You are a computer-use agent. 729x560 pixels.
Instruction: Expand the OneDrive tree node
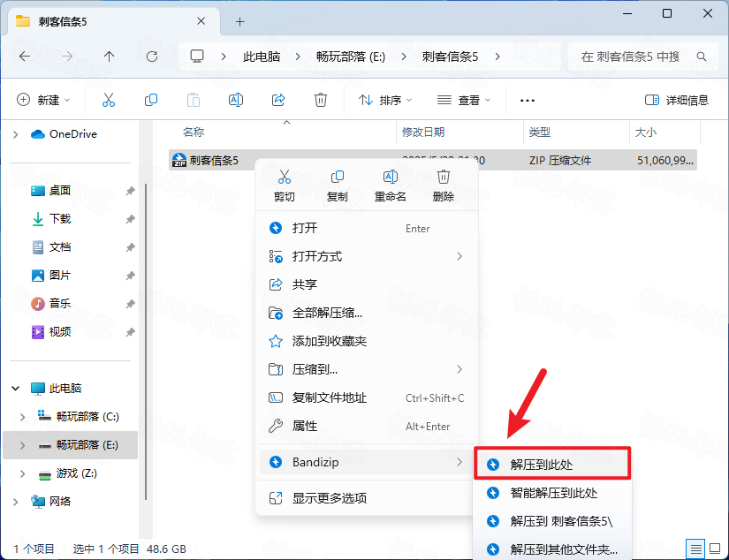click(15, 134)
